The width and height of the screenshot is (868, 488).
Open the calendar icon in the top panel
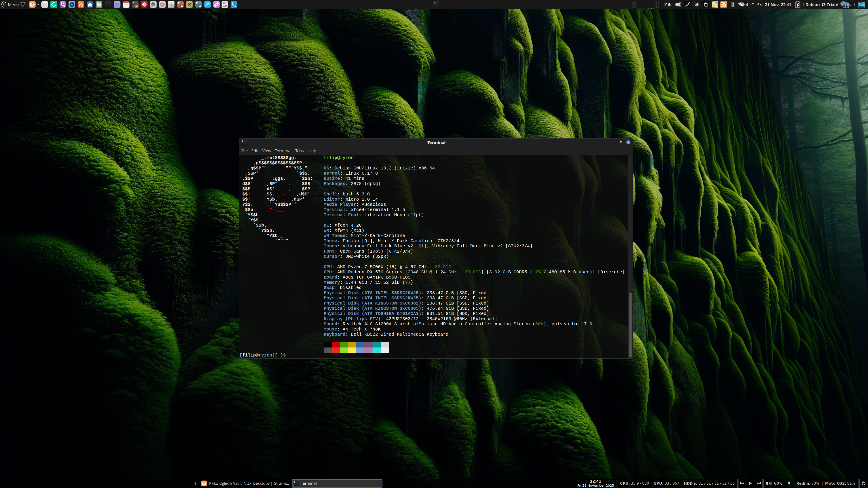126,4
